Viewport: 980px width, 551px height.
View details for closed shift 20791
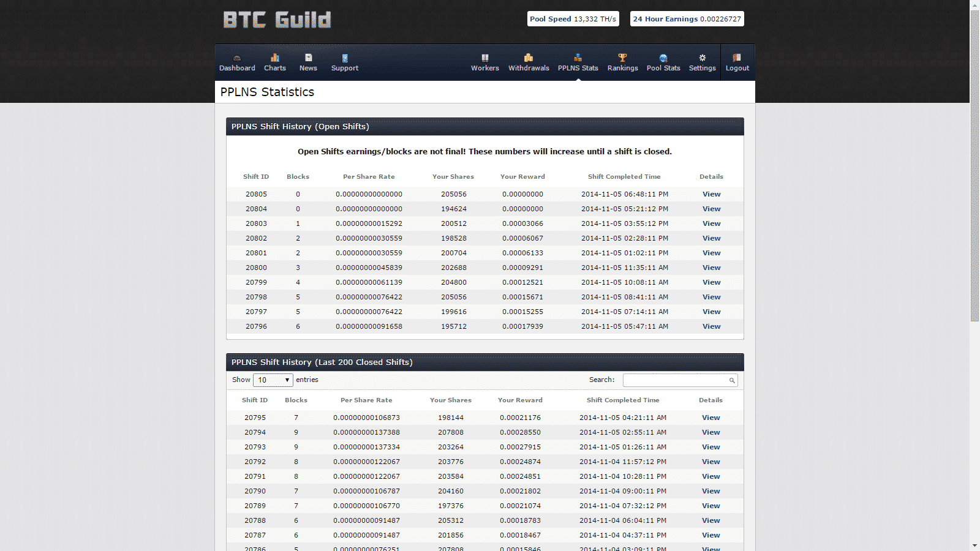(x=710, y=476)
